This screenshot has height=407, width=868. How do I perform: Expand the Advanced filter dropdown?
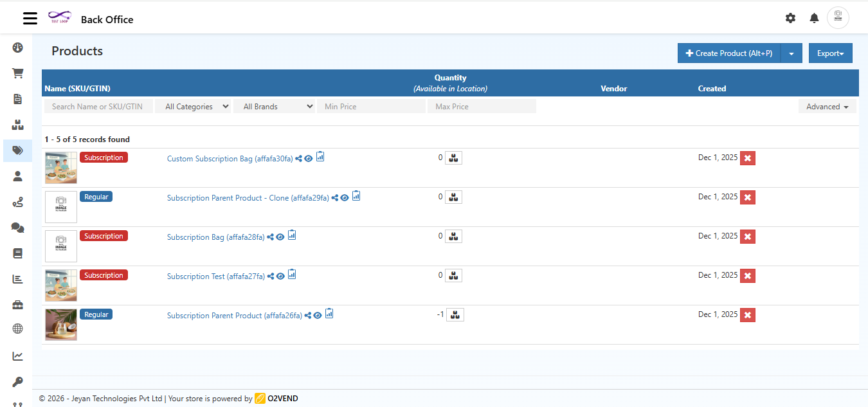point(827,106)
